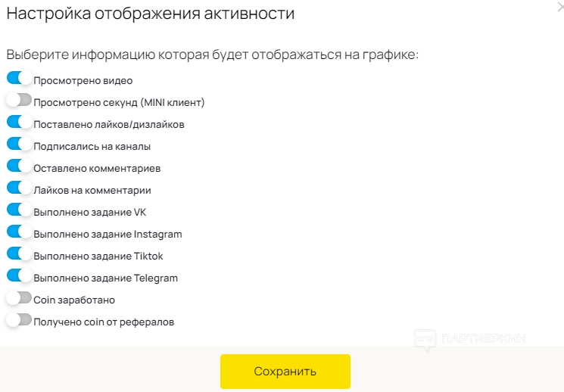Toggle off "Подписались на каналы"

point(19,144)
